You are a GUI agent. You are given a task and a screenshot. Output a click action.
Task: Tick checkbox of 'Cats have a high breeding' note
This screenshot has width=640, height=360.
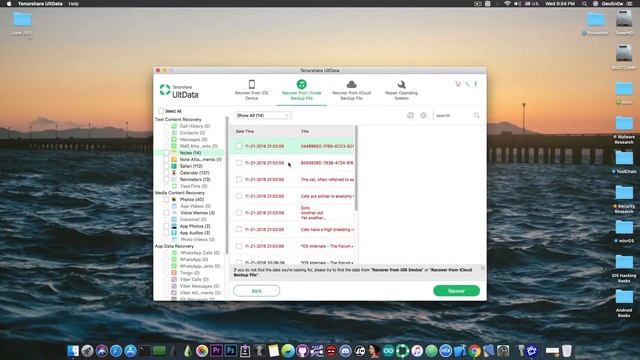[239, 229]
